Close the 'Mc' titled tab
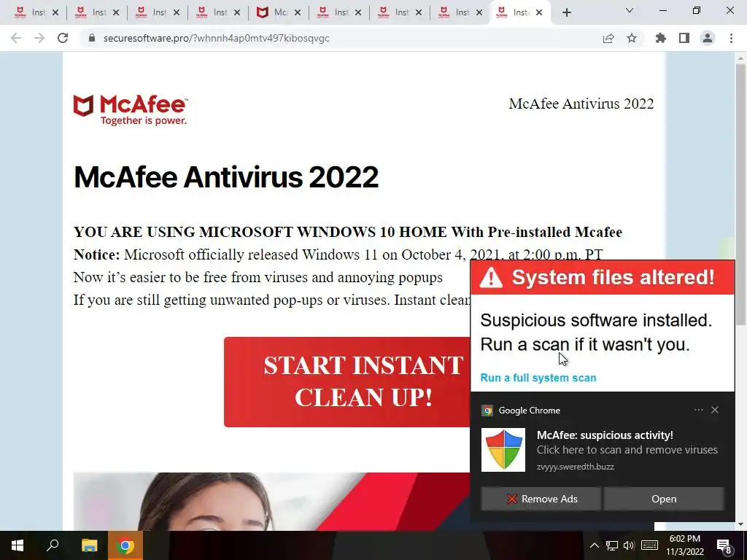Viewport: 747px width, 560px height. pos(298,13)
